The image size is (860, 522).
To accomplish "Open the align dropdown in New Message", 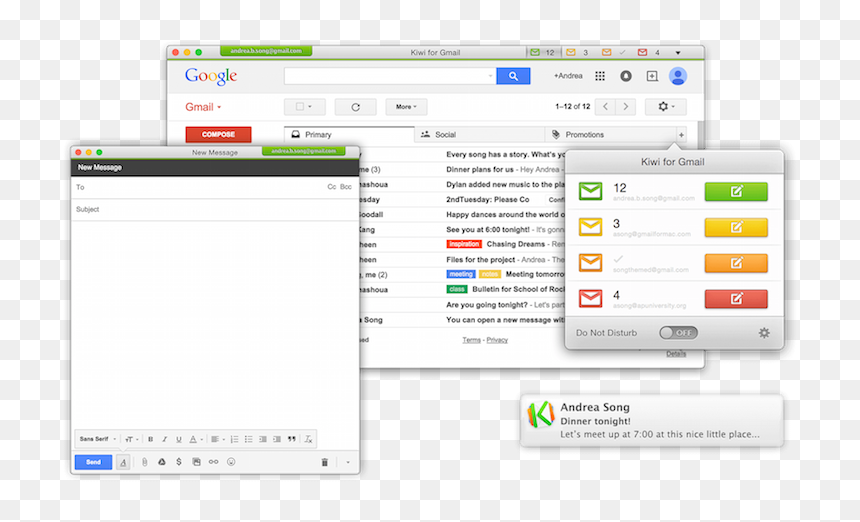I will [x=218, y=439].
